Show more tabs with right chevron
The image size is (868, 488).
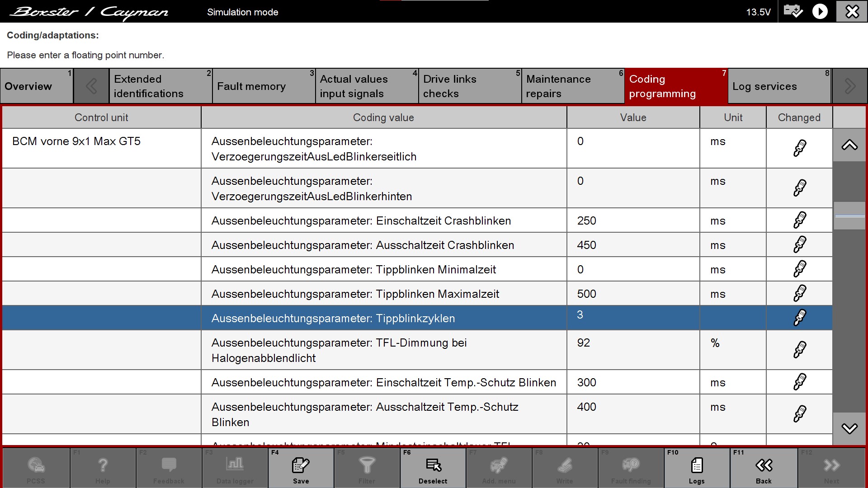(x=849, y=86)
